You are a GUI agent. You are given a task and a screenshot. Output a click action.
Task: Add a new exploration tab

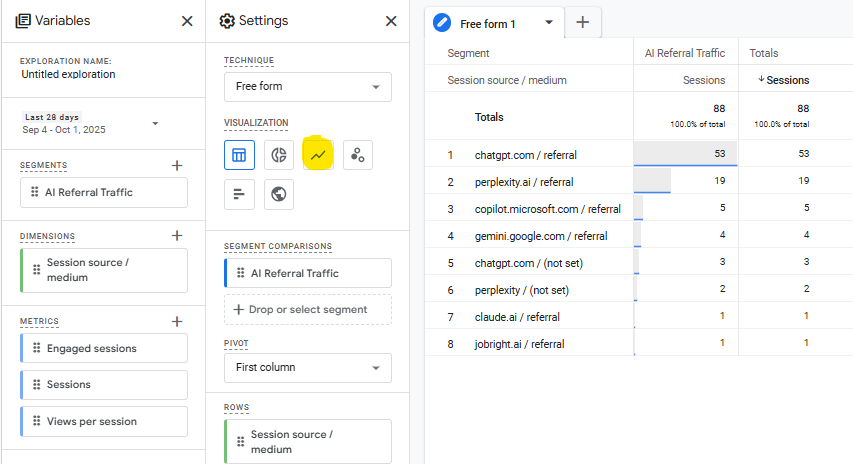[582, 23]
